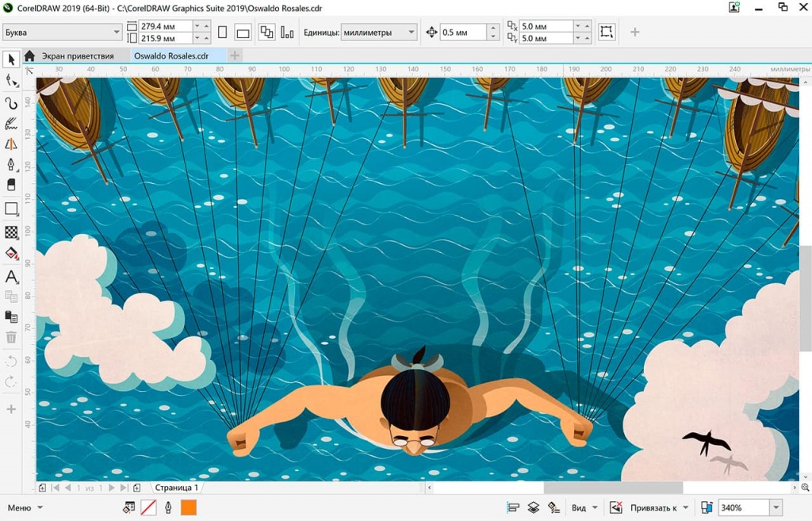Screen dimensions: 812x521
Task: Toggle Treat as Filled bounding box icon
Action: (607, 32)
